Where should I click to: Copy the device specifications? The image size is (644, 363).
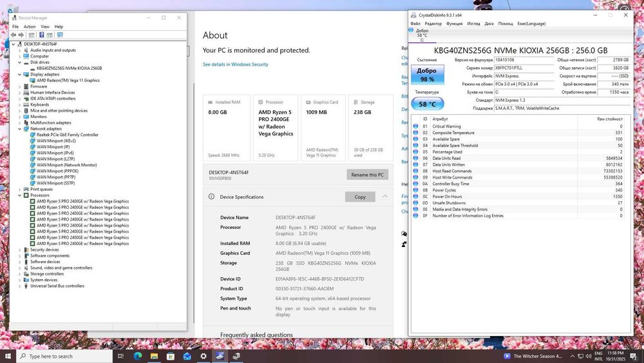point(360,197)
